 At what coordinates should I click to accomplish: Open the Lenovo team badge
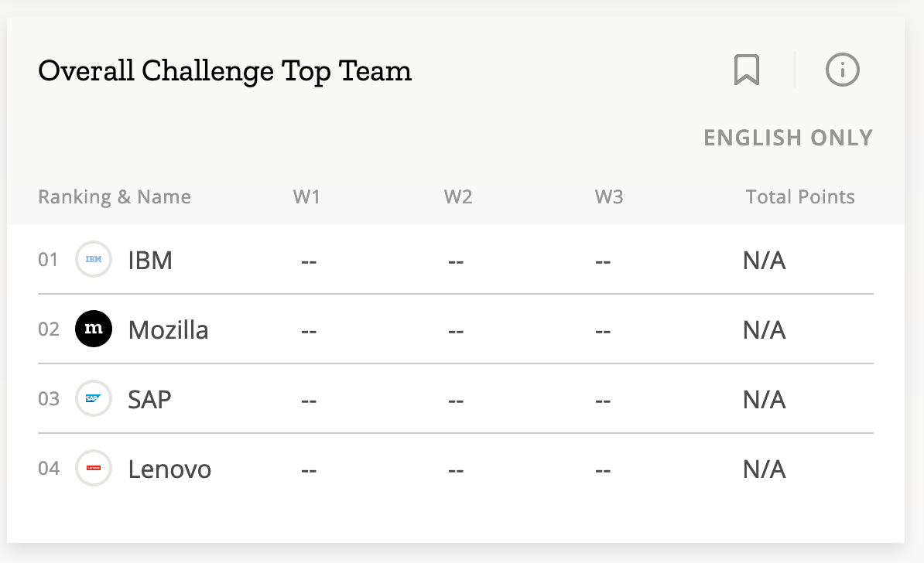tap(93, 468)
